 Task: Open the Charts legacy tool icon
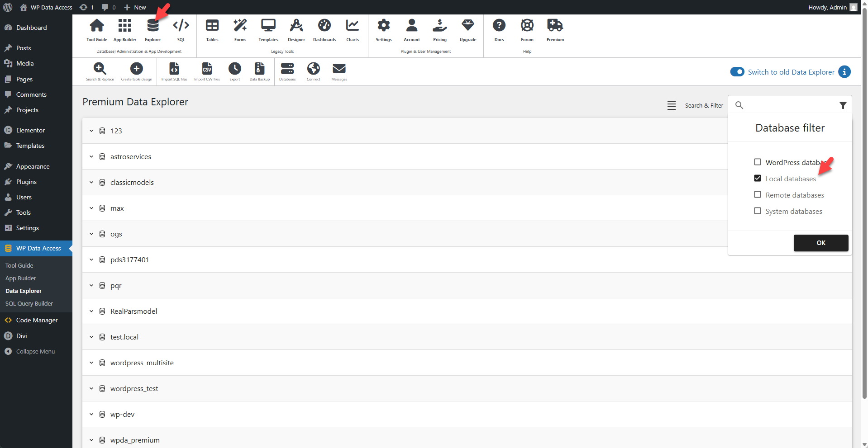(352, 28)
